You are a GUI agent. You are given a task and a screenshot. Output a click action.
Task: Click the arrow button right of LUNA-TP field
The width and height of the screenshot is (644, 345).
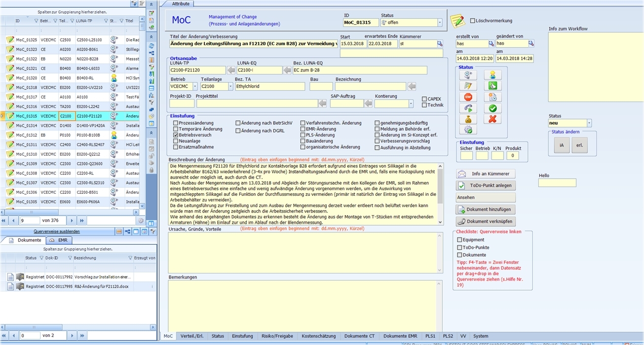click(x=231, y=71)
